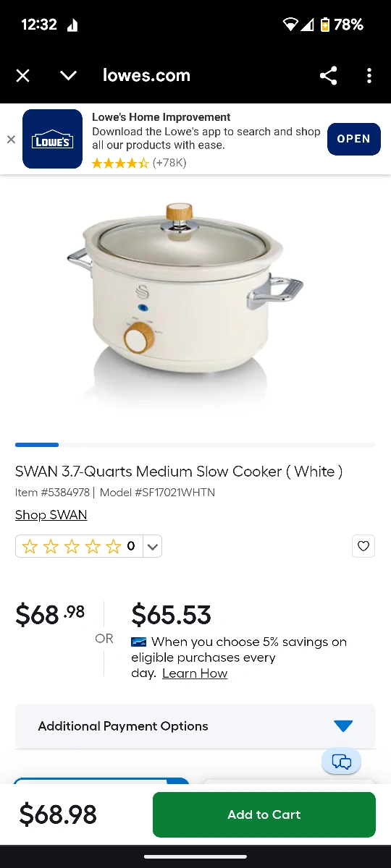Open the chat bubble icon

coord(341,761)
